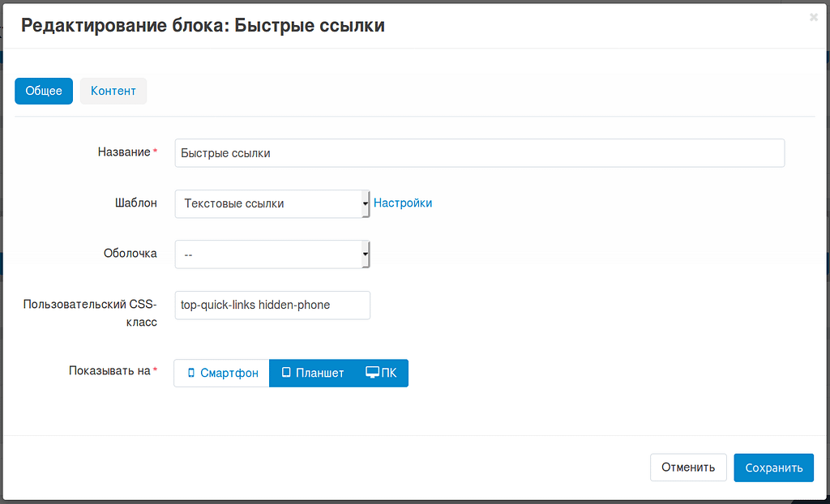Click the Показывать на field label

coord(109,371)
